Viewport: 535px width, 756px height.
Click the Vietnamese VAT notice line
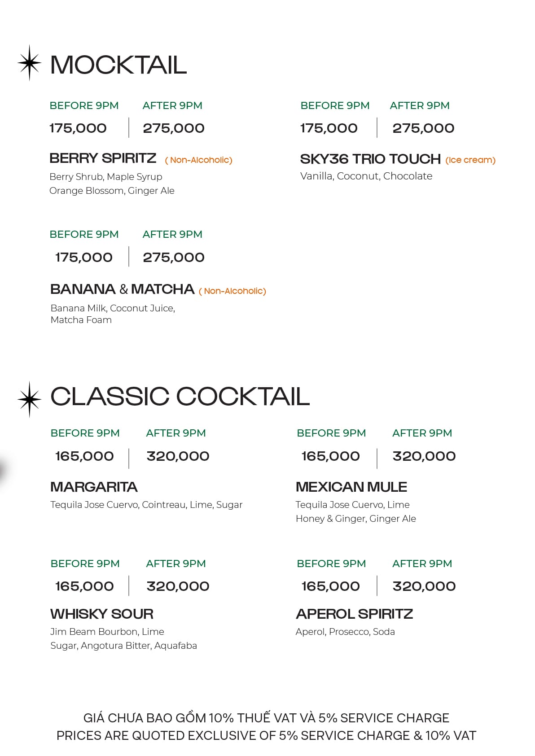tap(267, 718)
